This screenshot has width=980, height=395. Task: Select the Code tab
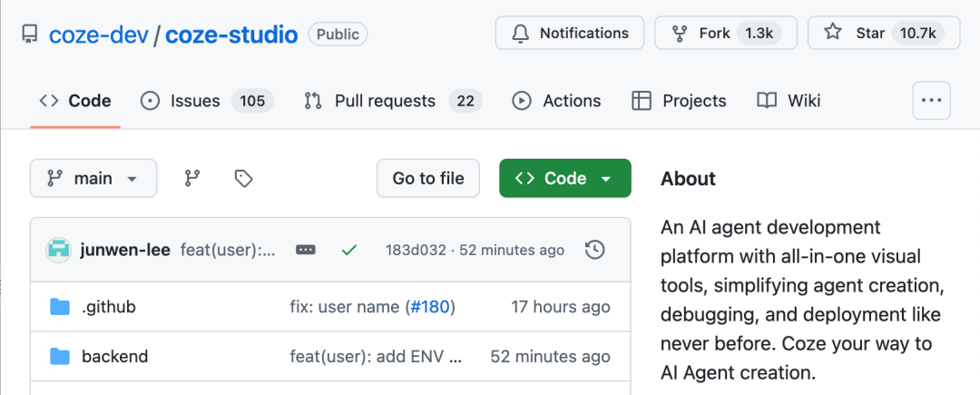(x=75, y=101)
